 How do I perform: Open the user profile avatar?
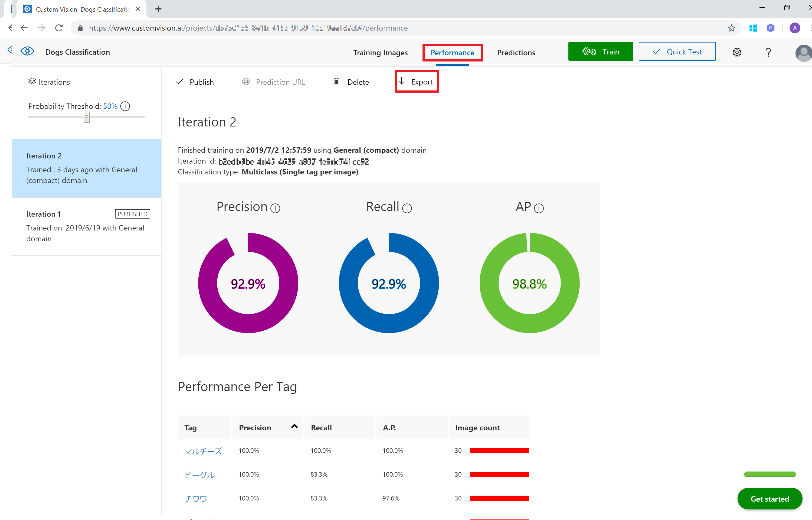(803, 53)
